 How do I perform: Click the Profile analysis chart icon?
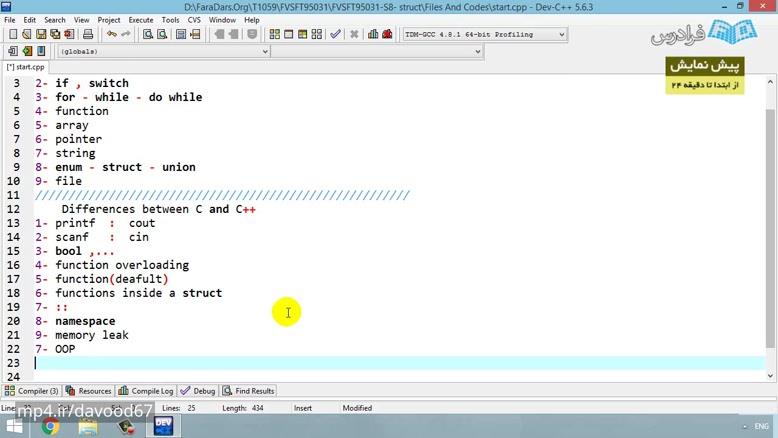[373, 34]
